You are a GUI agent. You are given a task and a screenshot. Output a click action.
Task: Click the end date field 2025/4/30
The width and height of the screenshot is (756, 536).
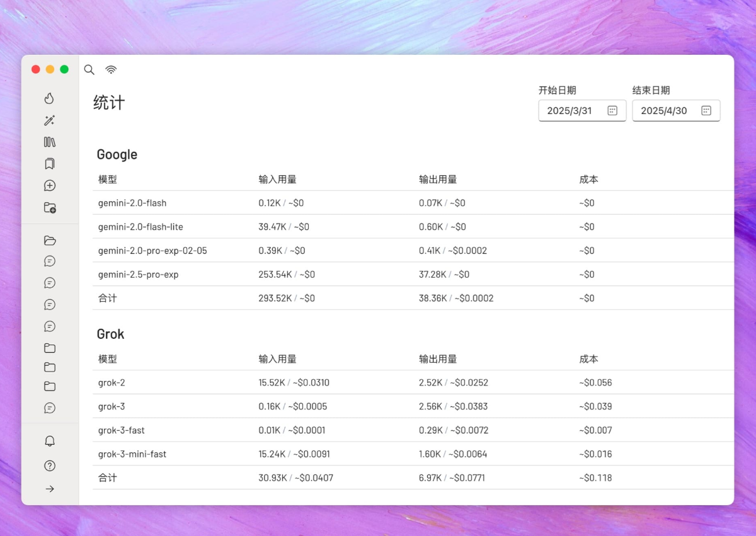tap(664, 111)
